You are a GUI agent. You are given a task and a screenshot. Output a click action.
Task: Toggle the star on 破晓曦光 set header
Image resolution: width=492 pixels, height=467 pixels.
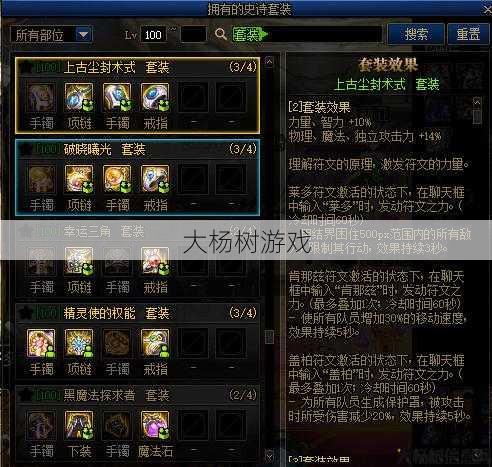26,149
